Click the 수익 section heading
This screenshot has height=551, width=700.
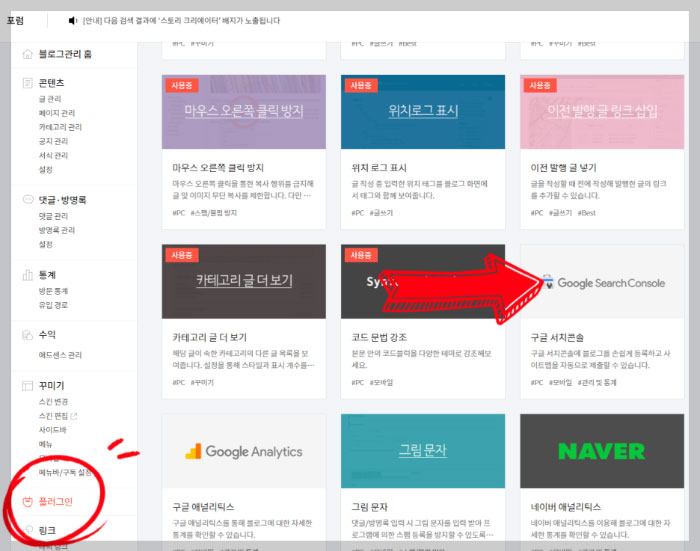click(x=47, y=335)
